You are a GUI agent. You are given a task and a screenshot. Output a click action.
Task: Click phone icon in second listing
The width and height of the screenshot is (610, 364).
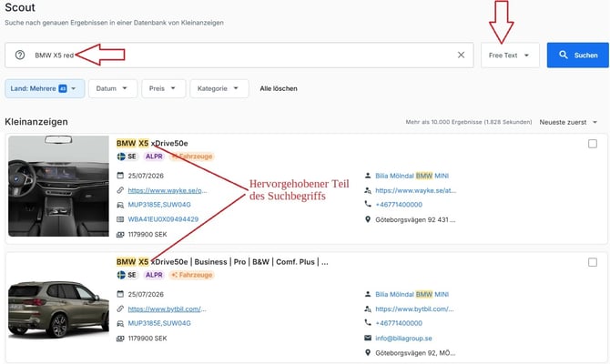368,322
